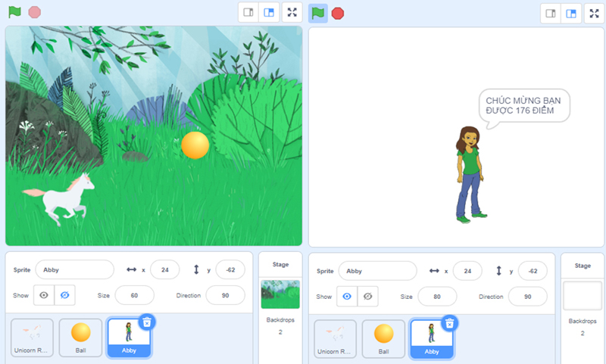The image size is (606, 364).
Task: Switch the right project to large stage layout
Action: click(x=571, y=14)
